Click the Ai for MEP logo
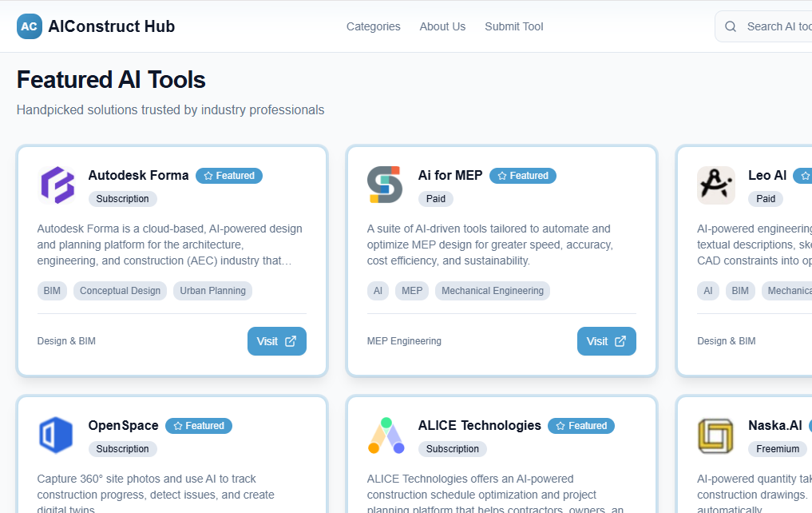The height and width of the screenshot is (513, 812). 385,185
